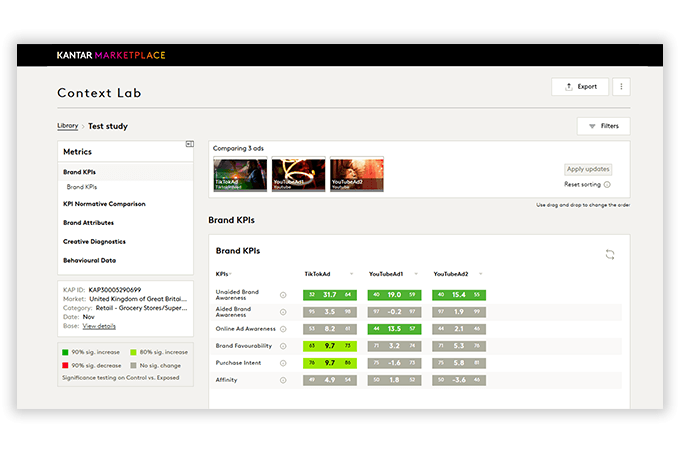Open info icon for Unaided Brand Awareness

283,295
